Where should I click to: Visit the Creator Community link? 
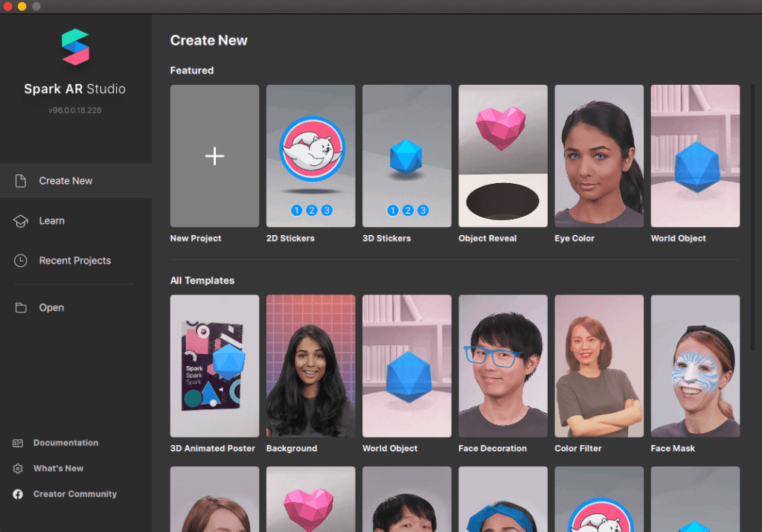[75, 494]
